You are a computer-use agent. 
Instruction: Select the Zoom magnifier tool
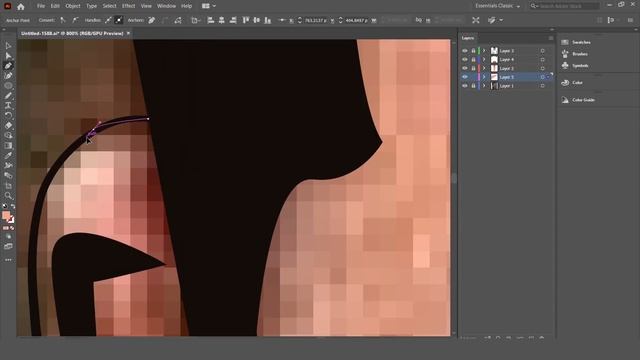8,196
